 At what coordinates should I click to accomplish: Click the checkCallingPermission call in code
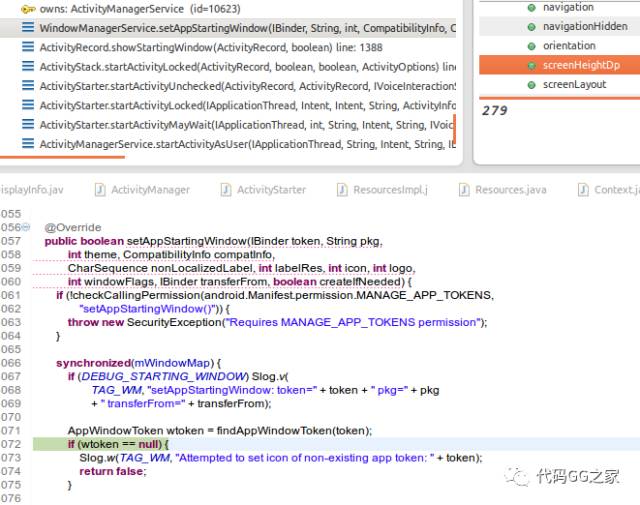click(x=136, y=295)
